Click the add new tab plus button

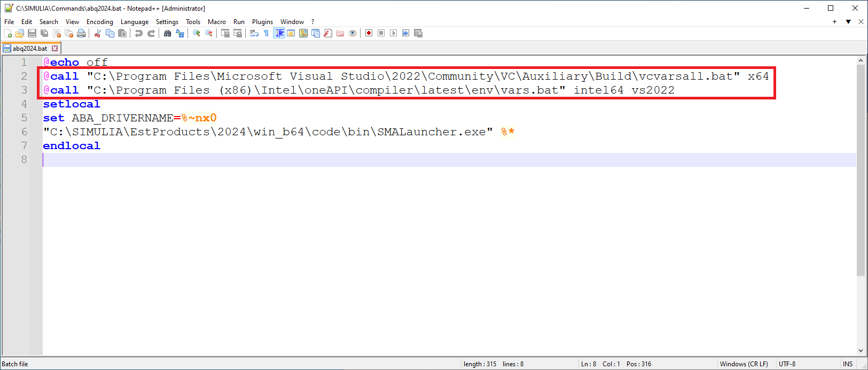pos(834,22)
